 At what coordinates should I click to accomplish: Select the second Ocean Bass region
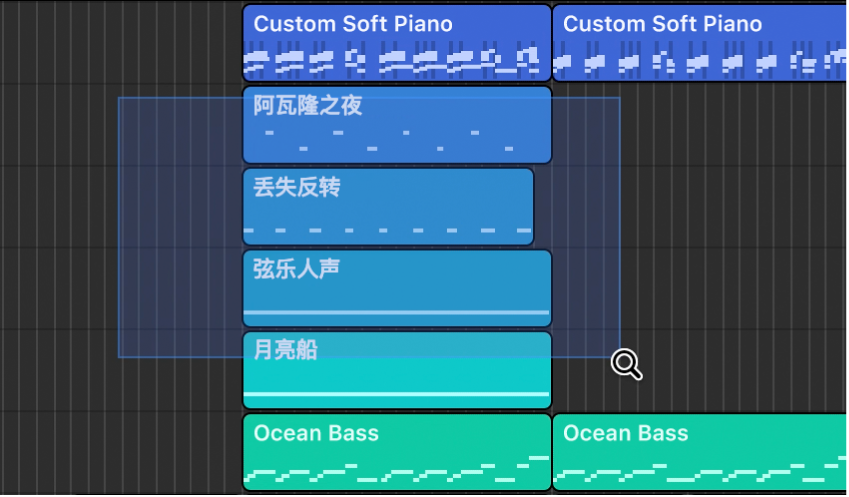pyautogui.click(x=700, y=453)
